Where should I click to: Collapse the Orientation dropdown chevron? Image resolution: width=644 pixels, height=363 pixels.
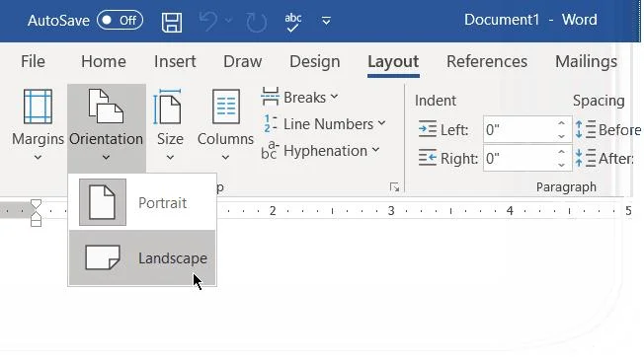(106, 158)
